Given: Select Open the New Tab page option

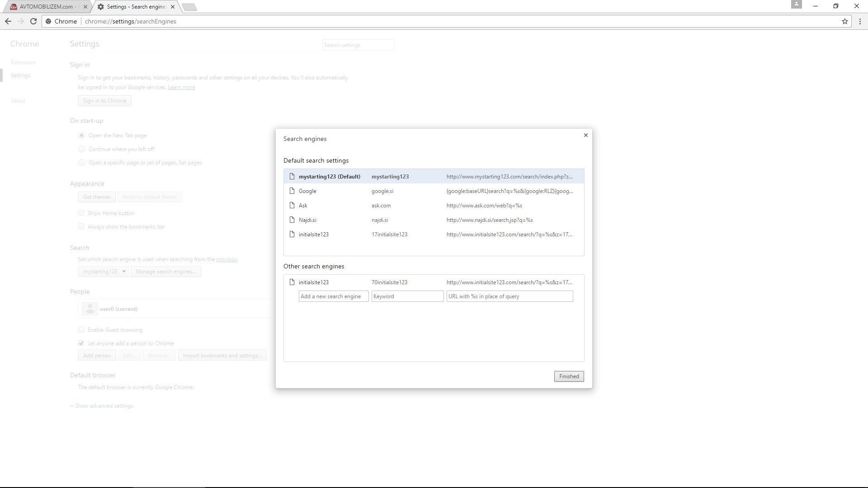Looking at the screenshot, I should pos(81,136).
